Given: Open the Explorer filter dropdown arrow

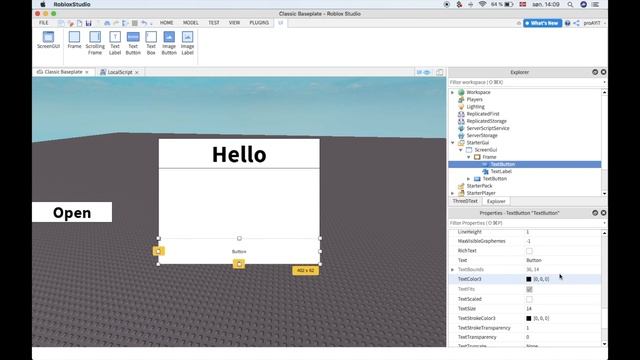Looking at the screenshot, I should 604,82.
